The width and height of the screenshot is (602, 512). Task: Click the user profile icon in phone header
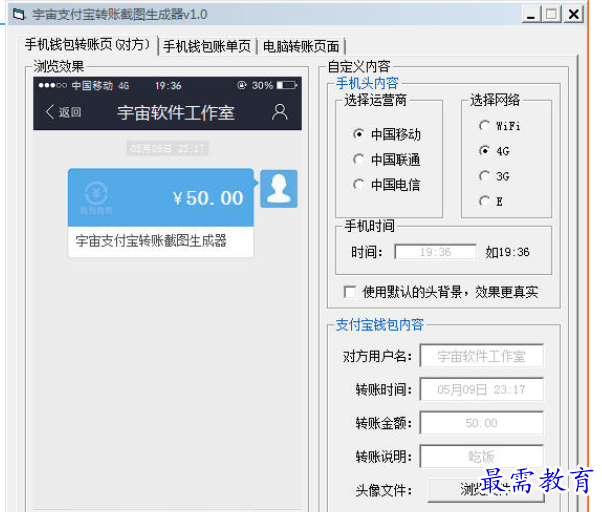(280, 112)
